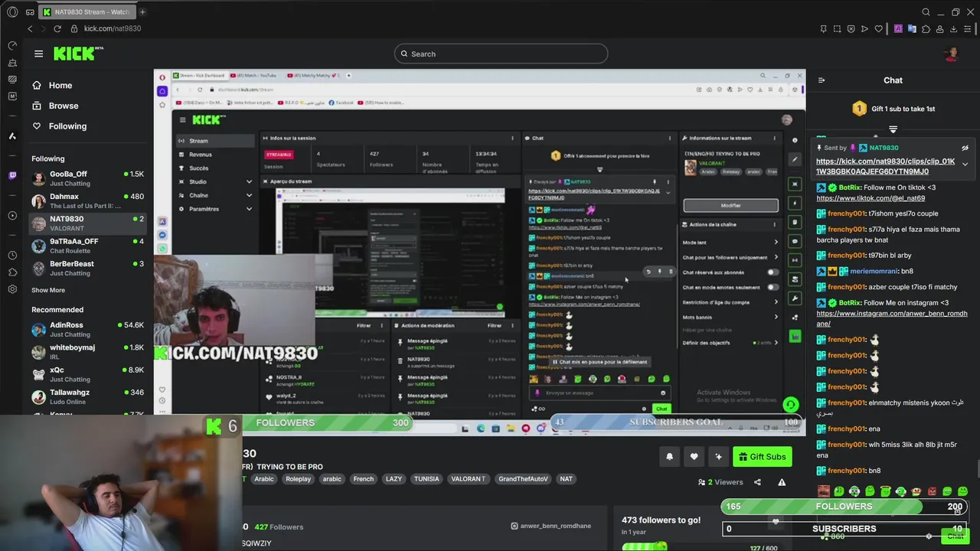Click the GrandTheftAutoV tag

click(523, 479)
